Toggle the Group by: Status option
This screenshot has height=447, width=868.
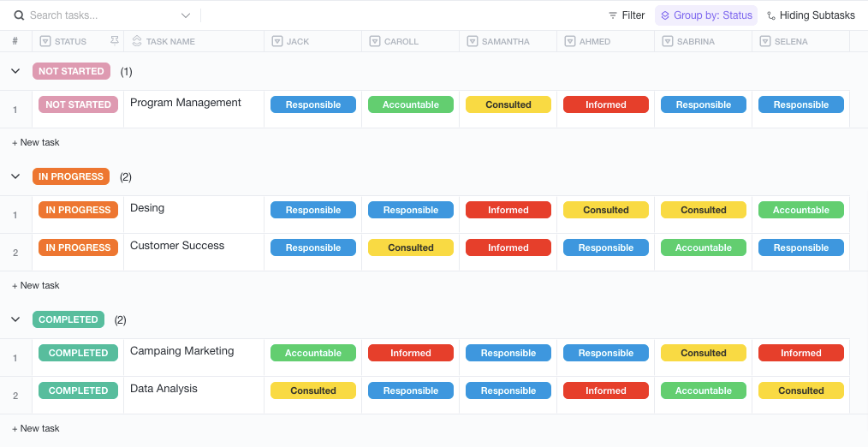point(706,15)
